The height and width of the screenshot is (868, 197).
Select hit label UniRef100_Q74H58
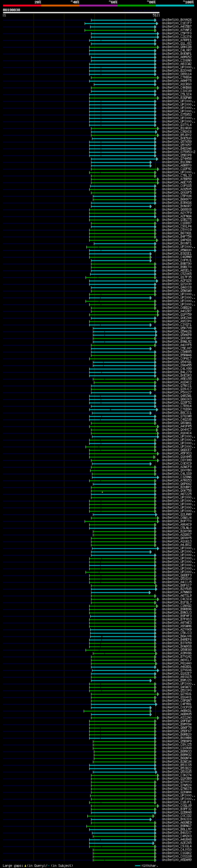tap(176, 159)
